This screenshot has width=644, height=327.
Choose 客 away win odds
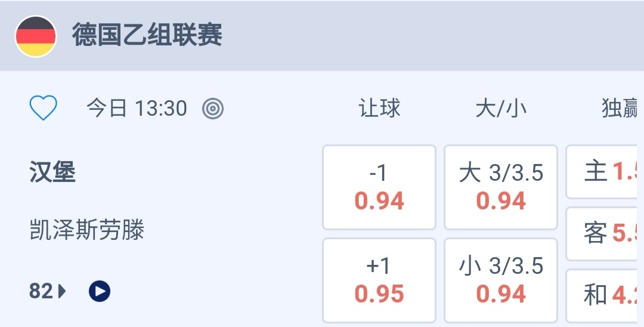pos(605,234)
